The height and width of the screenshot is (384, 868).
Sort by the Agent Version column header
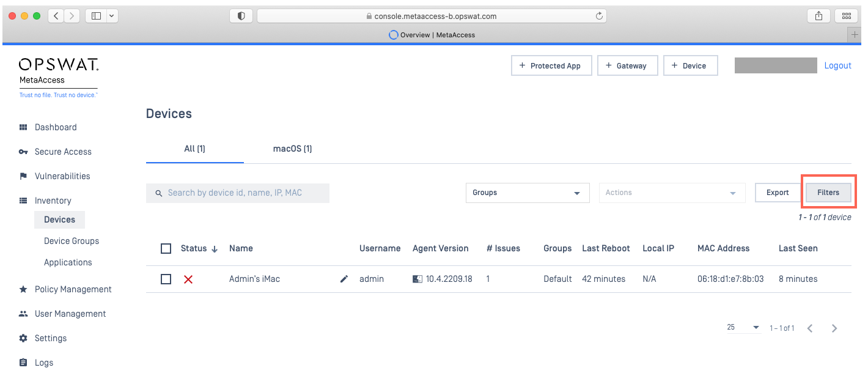click(441, 248)
